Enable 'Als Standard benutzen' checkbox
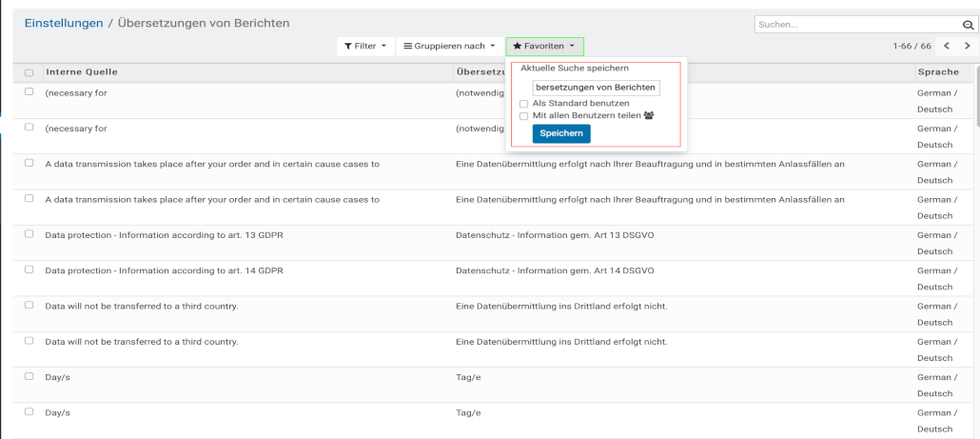 pos(524,103)
